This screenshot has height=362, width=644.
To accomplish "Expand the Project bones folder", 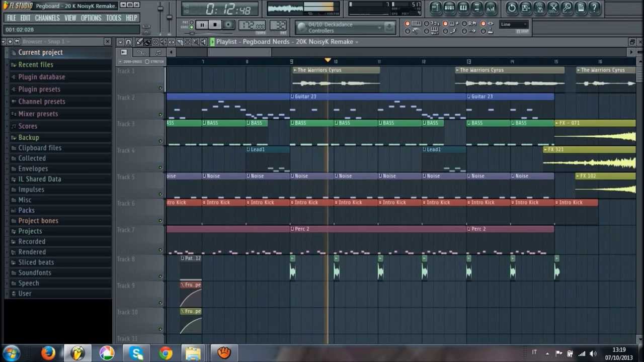I will tap(38, 221).
